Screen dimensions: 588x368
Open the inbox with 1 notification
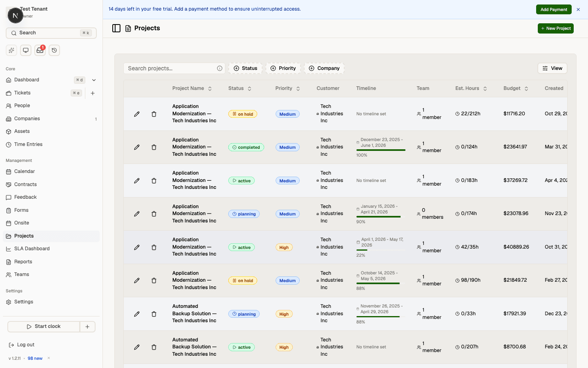click(40, 50)
